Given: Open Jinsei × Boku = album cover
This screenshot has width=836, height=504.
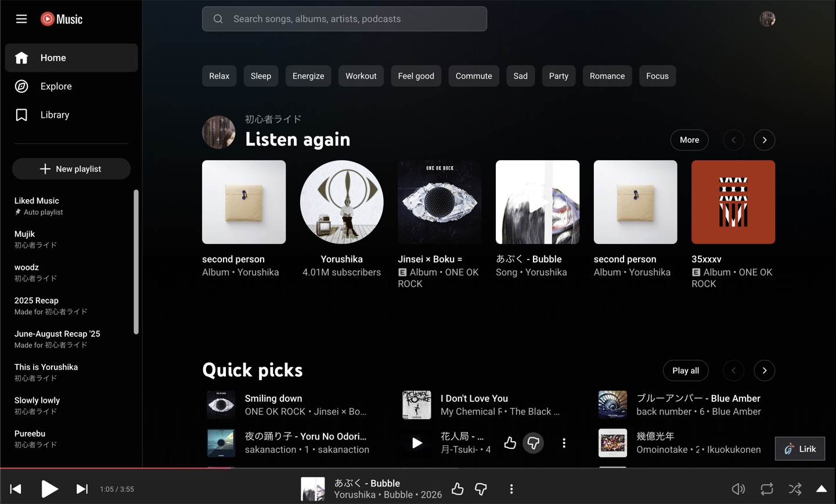Looking at the screenshot, I should tap(439, 202).
